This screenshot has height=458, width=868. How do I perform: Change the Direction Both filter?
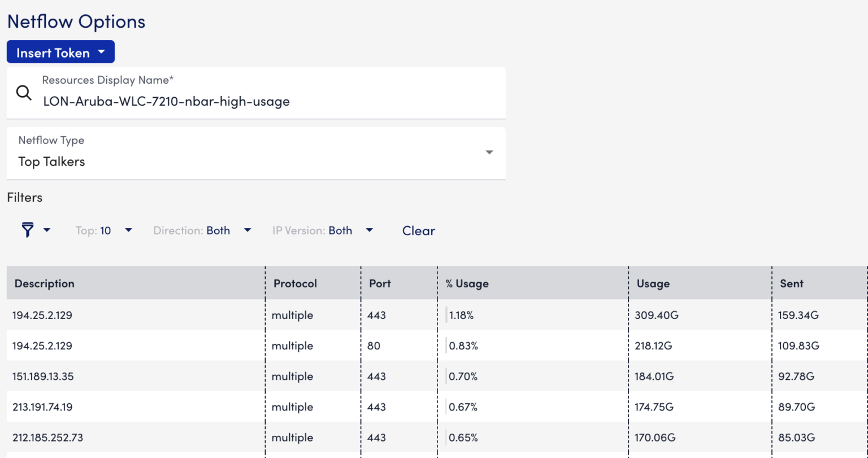[202, 230]
